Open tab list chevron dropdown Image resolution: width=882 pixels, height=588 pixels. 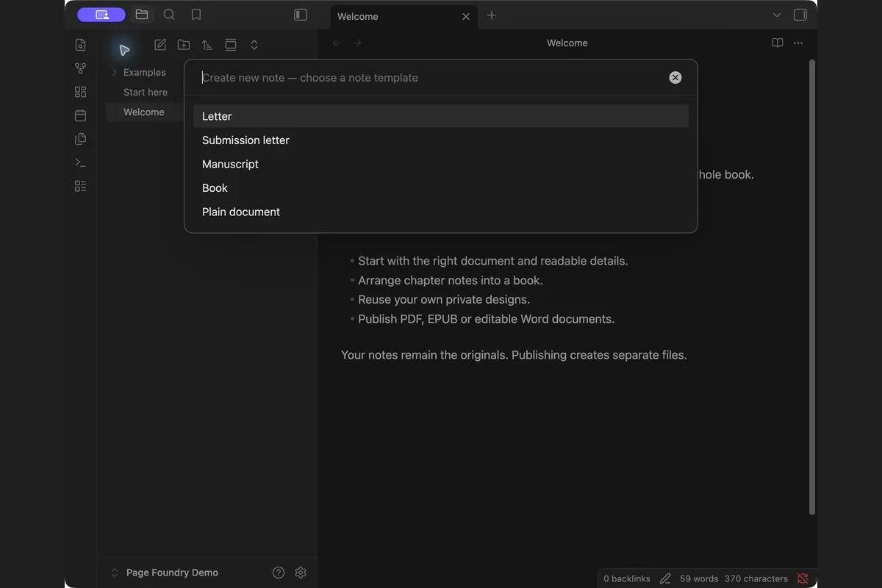777,15
